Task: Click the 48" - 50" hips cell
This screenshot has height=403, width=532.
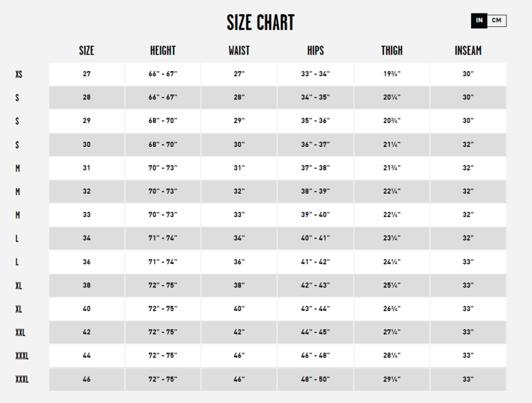Action: 316,380
